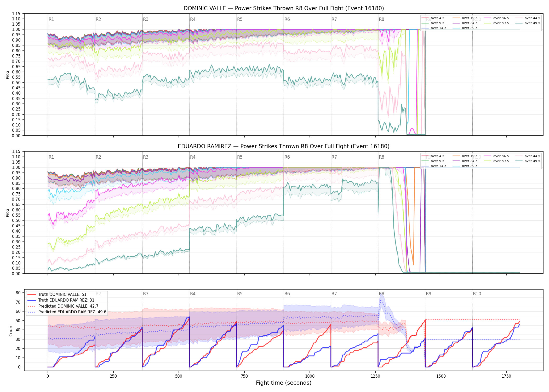
Task: Click the R7 round label in Eduardo Ramirez chart
Action: (x=334, y=157)
